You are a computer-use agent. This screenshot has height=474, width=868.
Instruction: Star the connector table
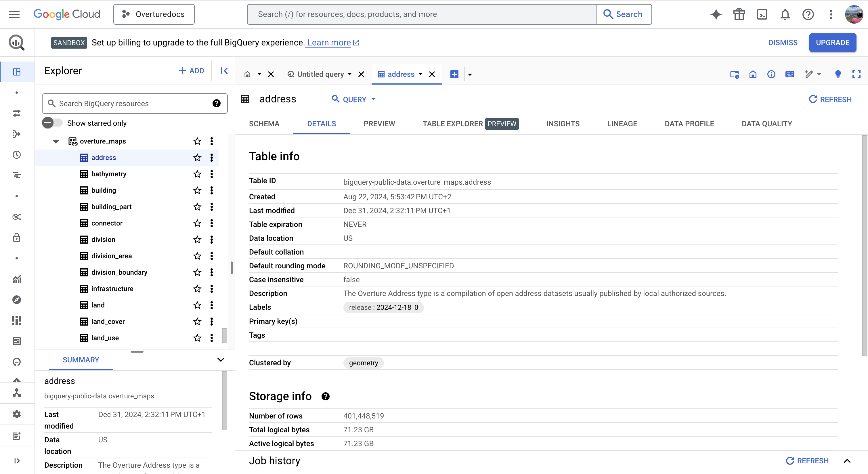coord(197,223)
